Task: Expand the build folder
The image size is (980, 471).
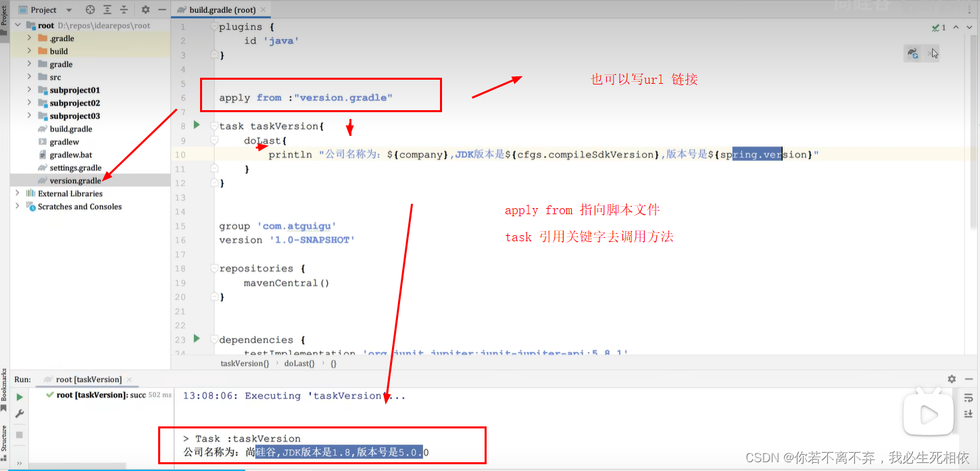Action: tap(30, 51)
